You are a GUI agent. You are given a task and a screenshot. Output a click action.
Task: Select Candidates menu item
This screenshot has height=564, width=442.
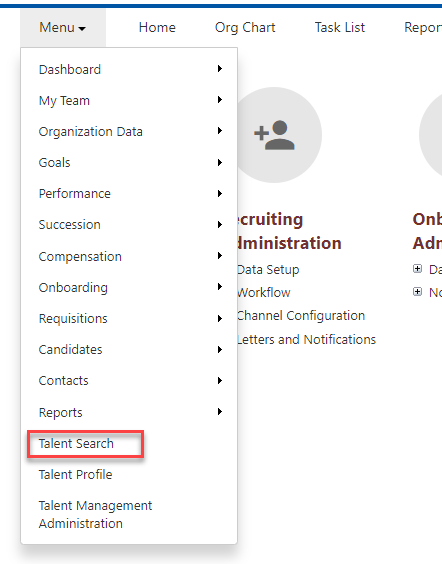click(x=70, y=350)
